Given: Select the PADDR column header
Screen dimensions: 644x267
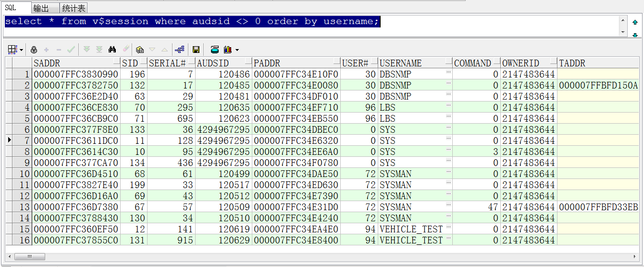Looking at the screenshot, I should 296,63.
